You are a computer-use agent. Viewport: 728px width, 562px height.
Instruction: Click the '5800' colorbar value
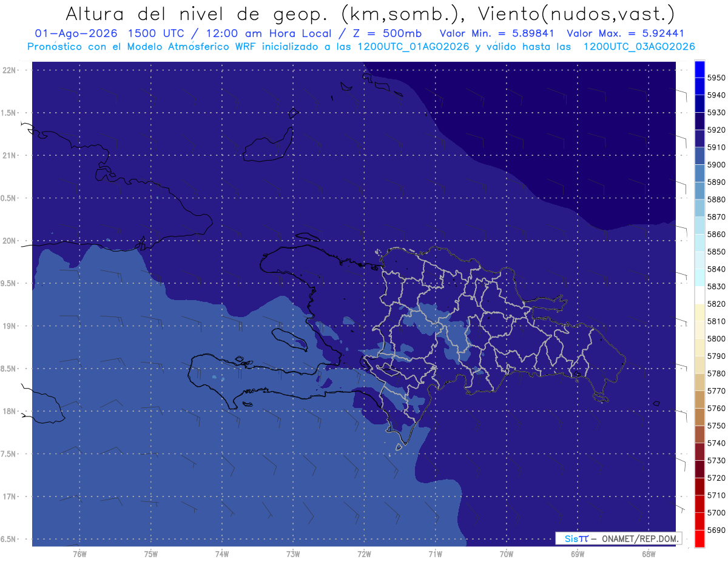click(716, 339)
